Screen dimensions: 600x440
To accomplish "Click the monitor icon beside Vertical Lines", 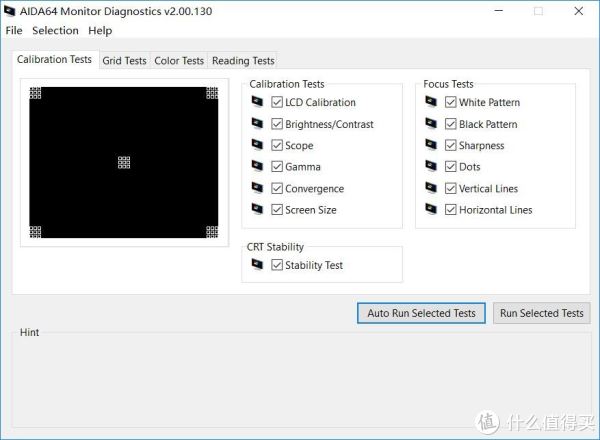I will tap(431, 187).
